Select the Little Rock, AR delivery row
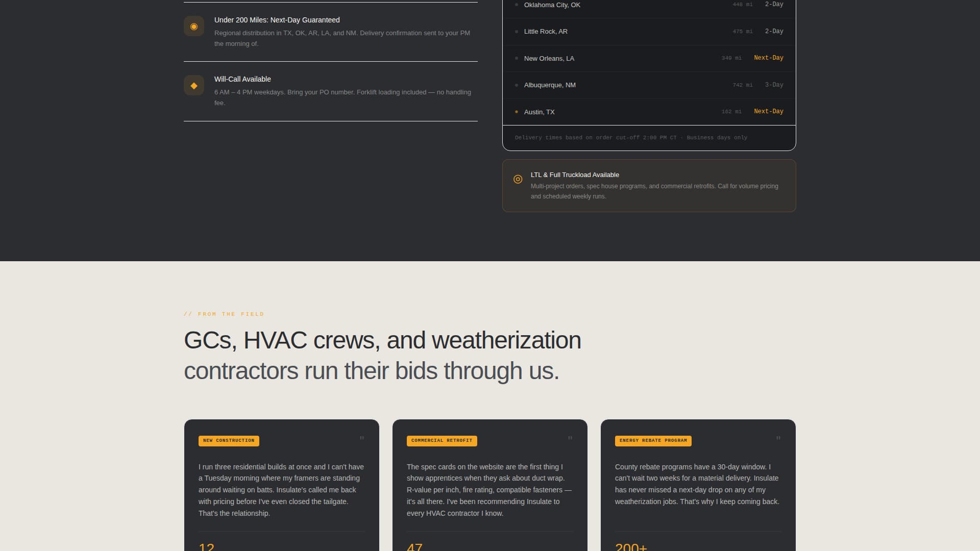980x551 pixels. (x=648, y=31)
